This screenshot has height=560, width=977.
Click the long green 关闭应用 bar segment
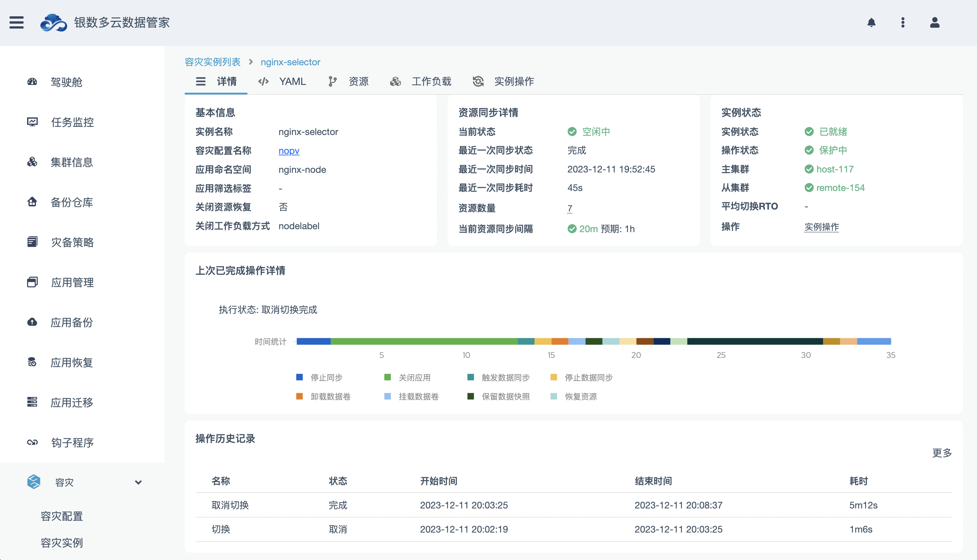click(424, 341)
